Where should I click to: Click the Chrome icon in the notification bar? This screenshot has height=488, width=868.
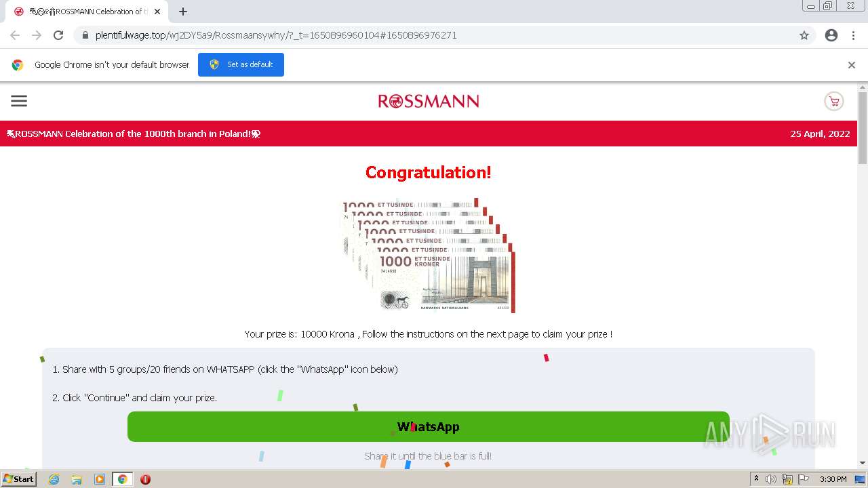18,65
